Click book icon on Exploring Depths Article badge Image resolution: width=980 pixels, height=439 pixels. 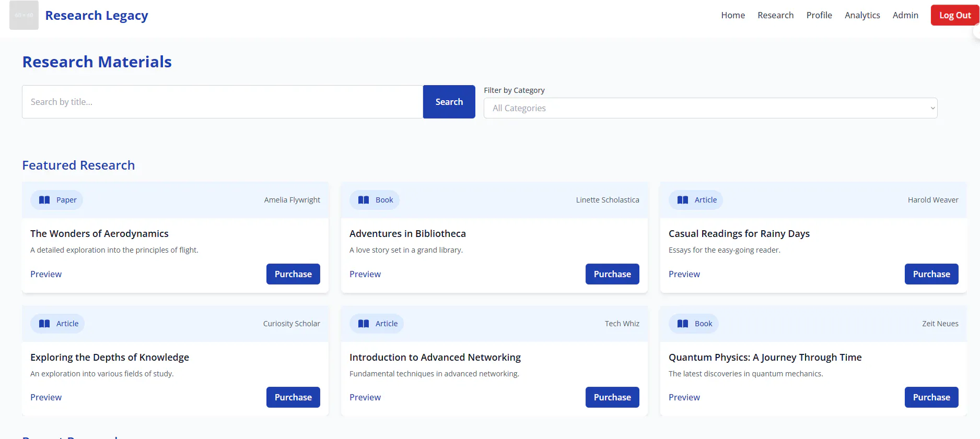tap(44, 324)
